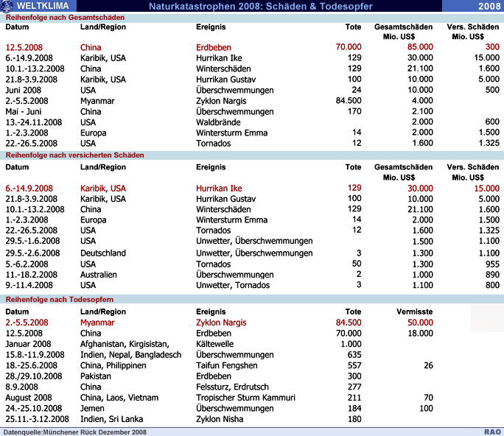Viewport: 504px width, 436px height.
Task: Select "Afghanistan, Kirgisistan," region cell
Action: [x=125, y=344]
